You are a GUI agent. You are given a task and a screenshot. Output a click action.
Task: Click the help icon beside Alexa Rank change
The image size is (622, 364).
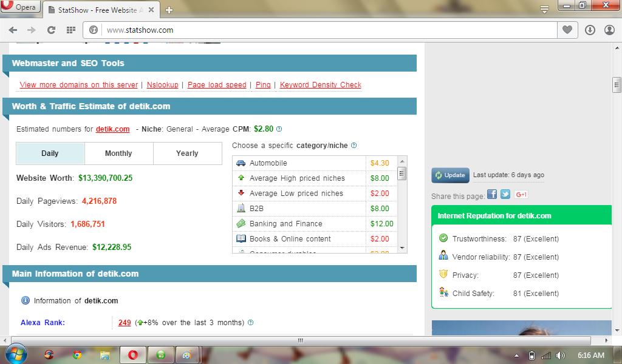pyautogui.click(x=250, y=322)
